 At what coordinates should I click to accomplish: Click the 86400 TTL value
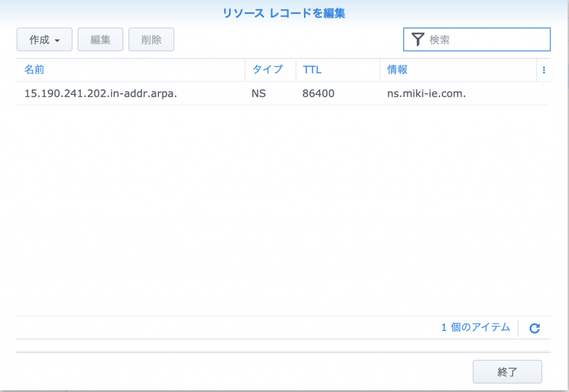[x=318, y=93]
